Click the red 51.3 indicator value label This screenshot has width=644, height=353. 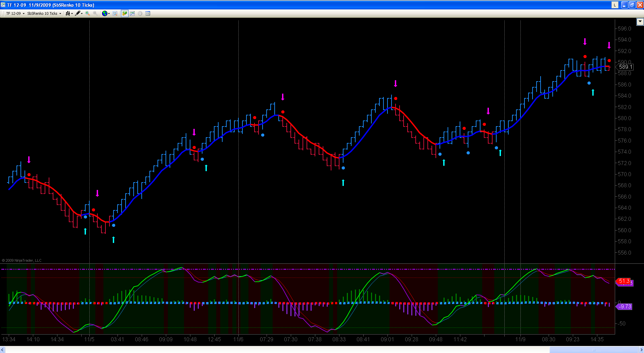click(624, 281)
